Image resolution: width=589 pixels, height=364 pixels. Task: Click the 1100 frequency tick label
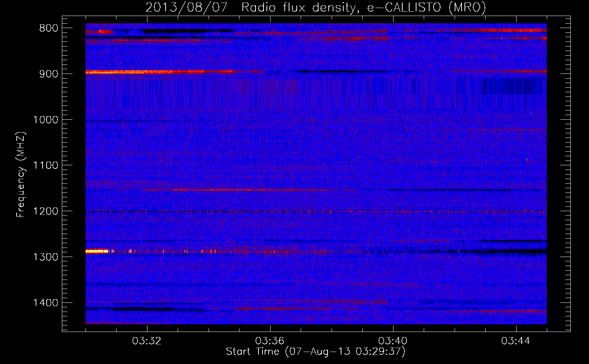46,166
